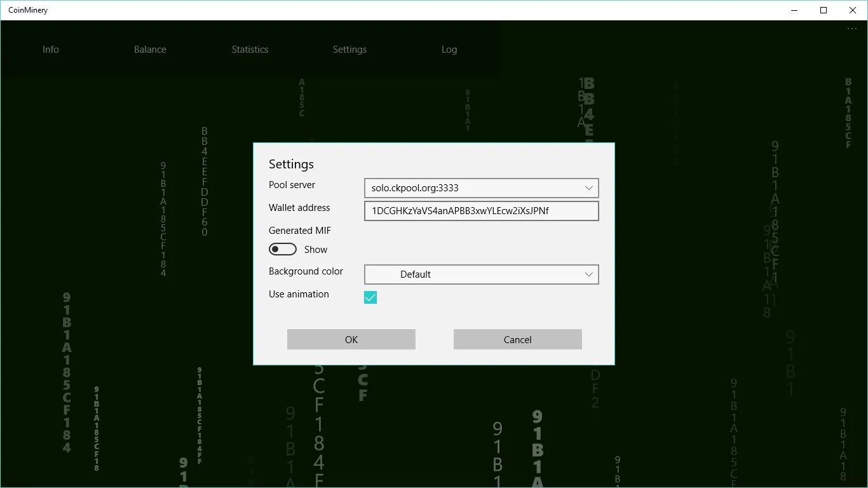Viewport: 868px width, 488px height.
Task: Switch to the Log tab
Action: [449, 49]
